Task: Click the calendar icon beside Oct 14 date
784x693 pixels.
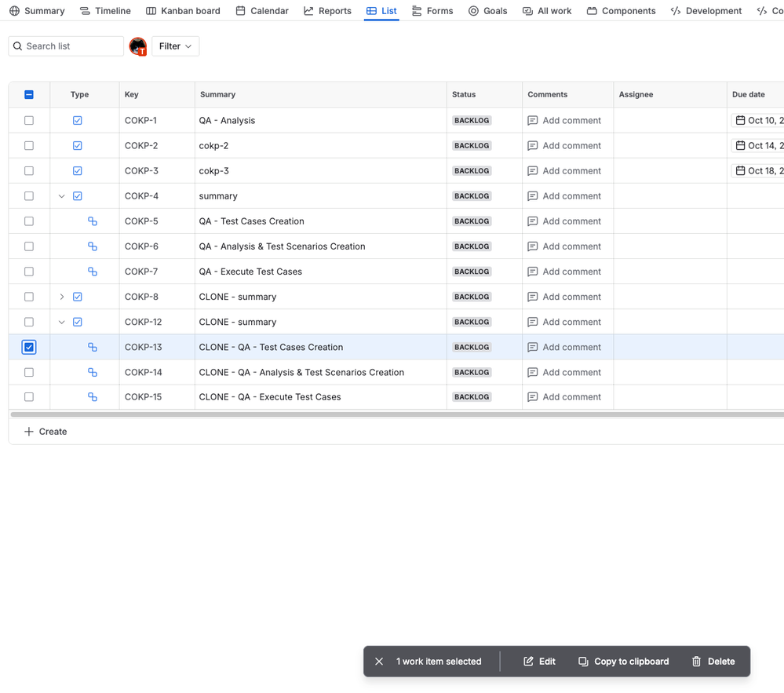Action: tap(741, 145)
